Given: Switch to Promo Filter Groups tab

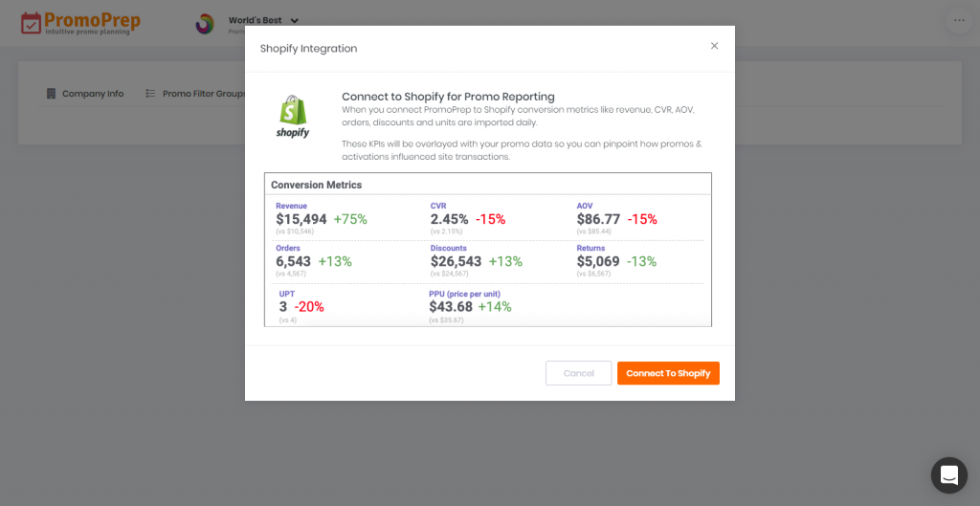Looking at the screenshot, I should click(196, 94).
